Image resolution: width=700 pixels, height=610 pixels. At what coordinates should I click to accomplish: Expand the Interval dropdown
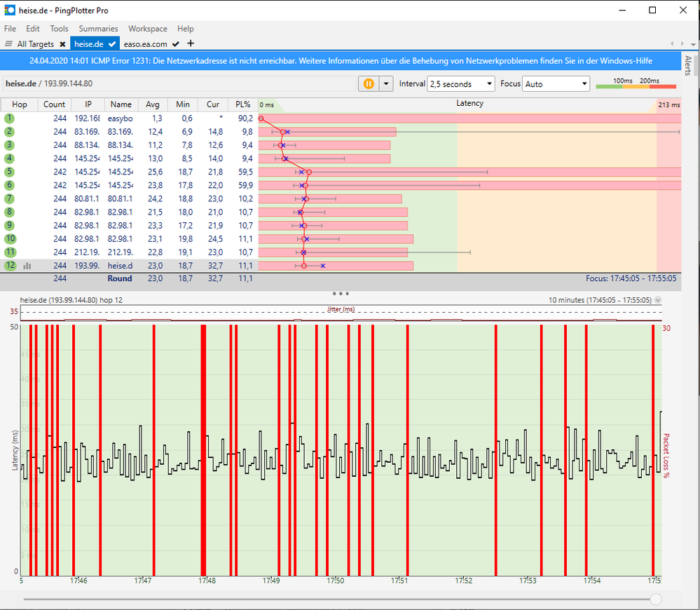point(460,84)
